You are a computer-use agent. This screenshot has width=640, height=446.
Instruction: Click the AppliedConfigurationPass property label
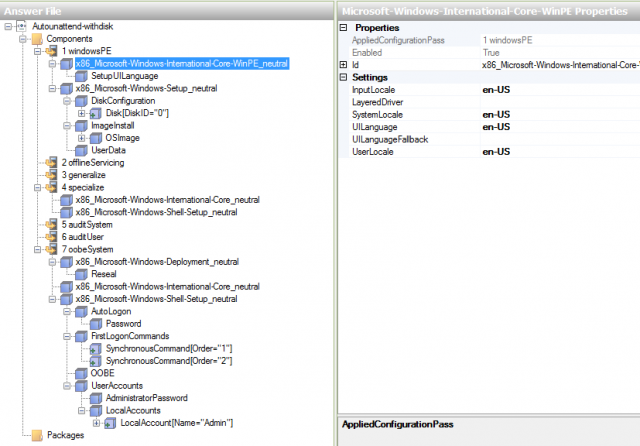(x=398, y=40)
